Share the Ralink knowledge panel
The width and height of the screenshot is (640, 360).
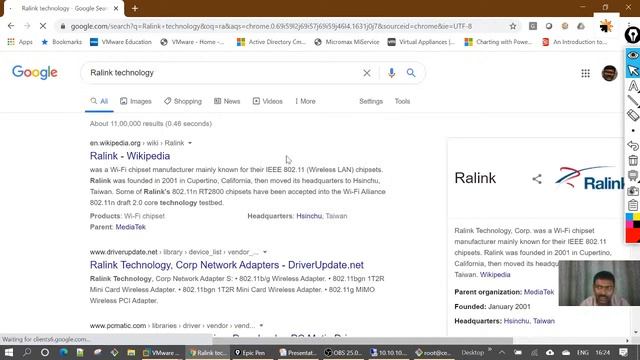coord(537,179)
